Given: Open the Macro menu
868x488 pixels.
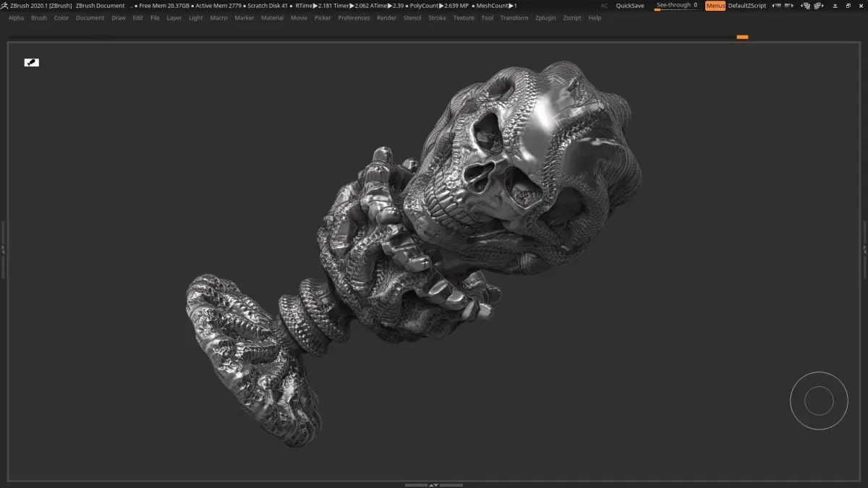Looking at the screenshot, I should [218, 18].
